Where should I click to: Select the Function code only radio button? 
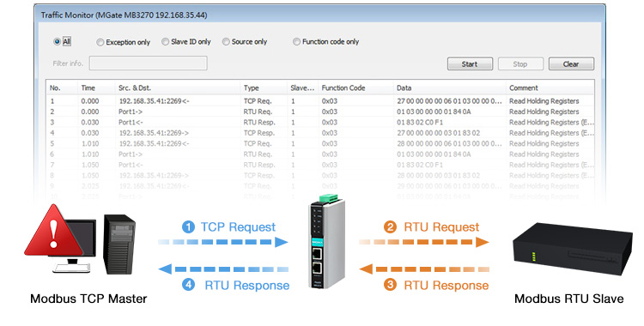tap(296, 41)
